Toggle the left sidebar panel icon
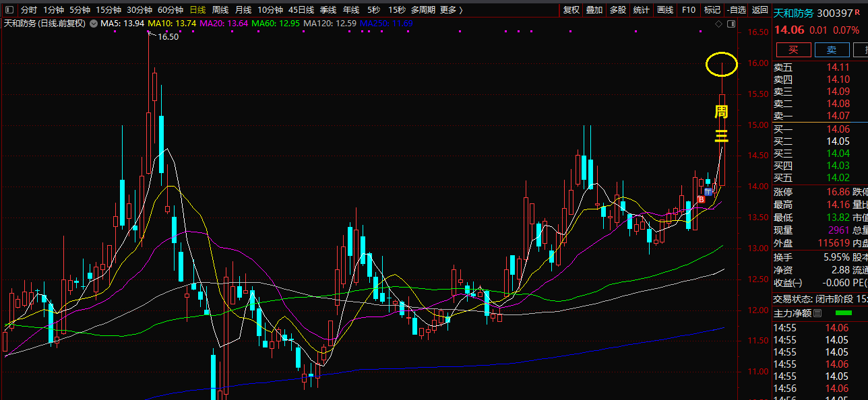 point(9,10)
